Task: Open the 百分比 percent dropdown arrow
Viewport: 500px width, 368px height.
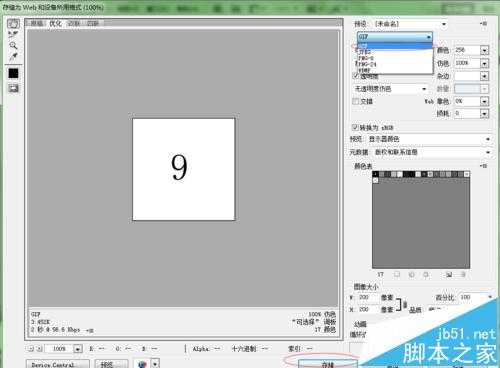Action: pos(490,297)
